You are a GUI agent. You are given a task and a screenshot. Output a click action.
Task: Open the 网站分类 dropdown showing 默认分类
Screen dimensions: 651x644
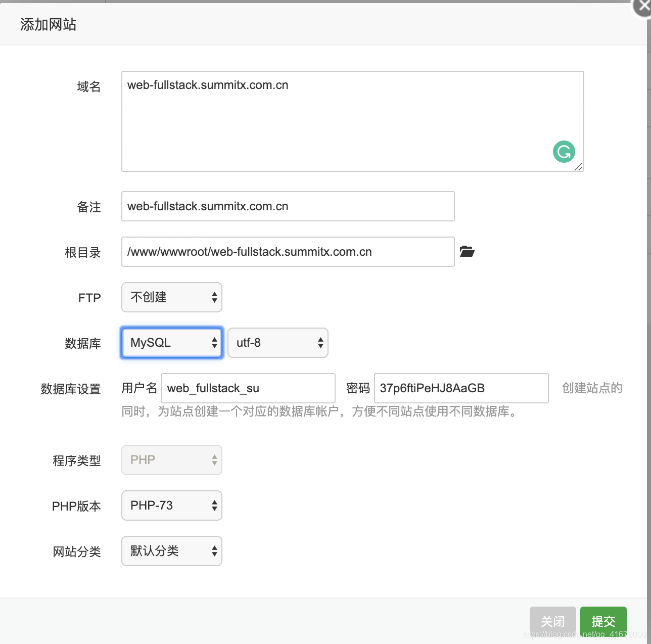tap(171, 551)
